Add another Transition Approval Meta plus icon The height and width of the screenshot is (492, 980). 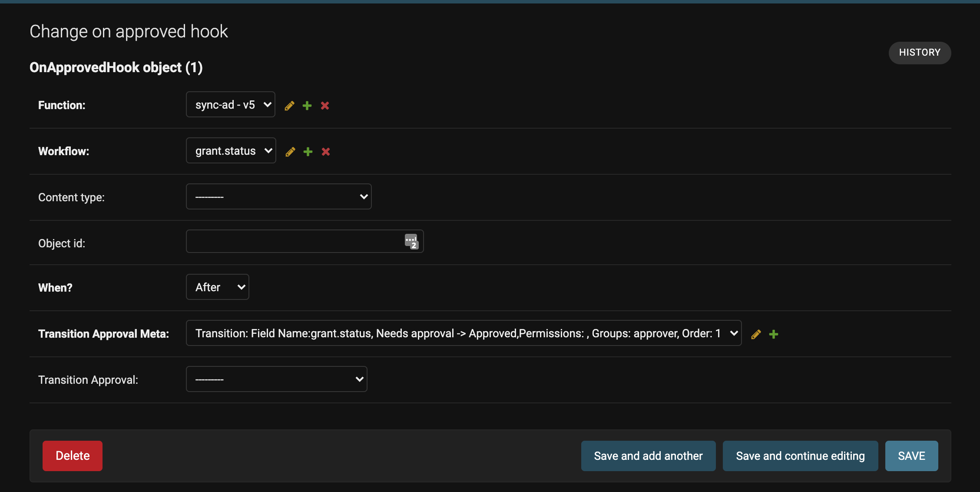click(x=774, y=334)
